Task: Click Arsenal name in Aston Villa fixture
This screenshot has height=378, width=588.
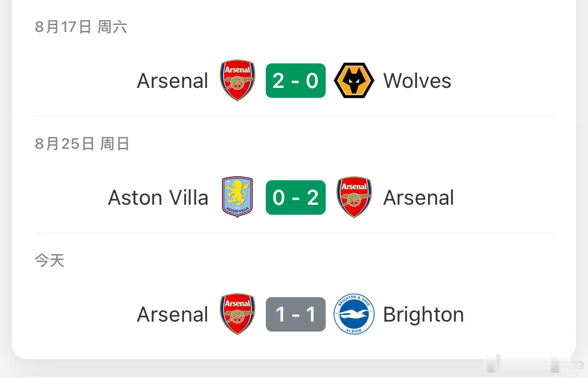Action: click(x=418, y=197)
